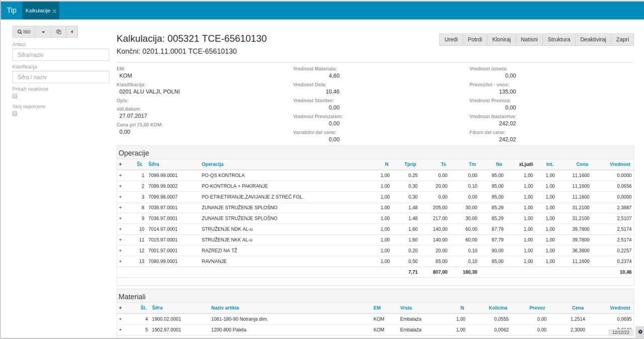Click plus icon in Materiali table header
This screenshot has height=339, width=644.
120,308
